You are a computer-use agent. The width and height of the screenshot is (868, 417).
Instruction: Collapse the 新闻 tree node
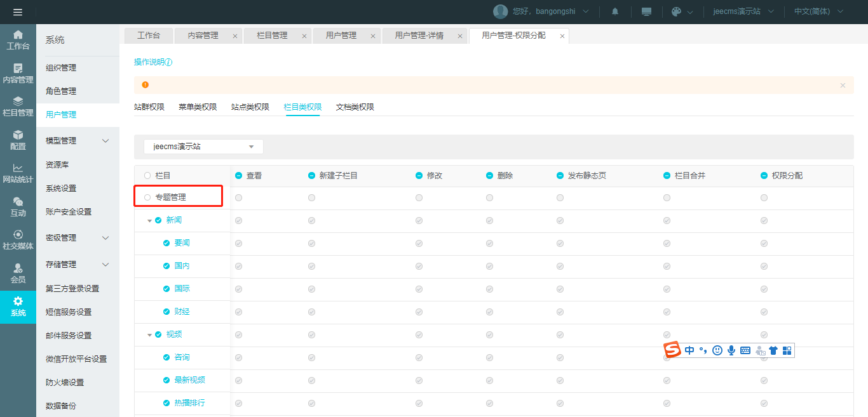(150, 221)
